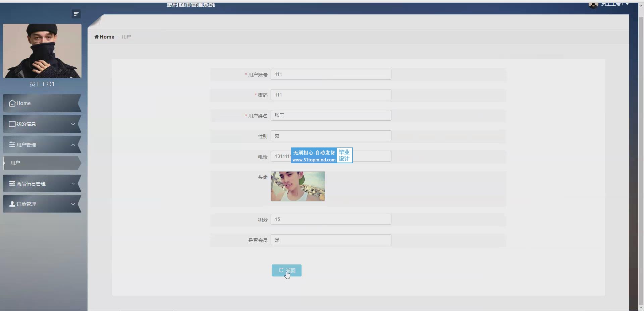This screenshot has width=644, height=311.
Task: Open the top-right account dropdown arrow
Action: point(627,4)
